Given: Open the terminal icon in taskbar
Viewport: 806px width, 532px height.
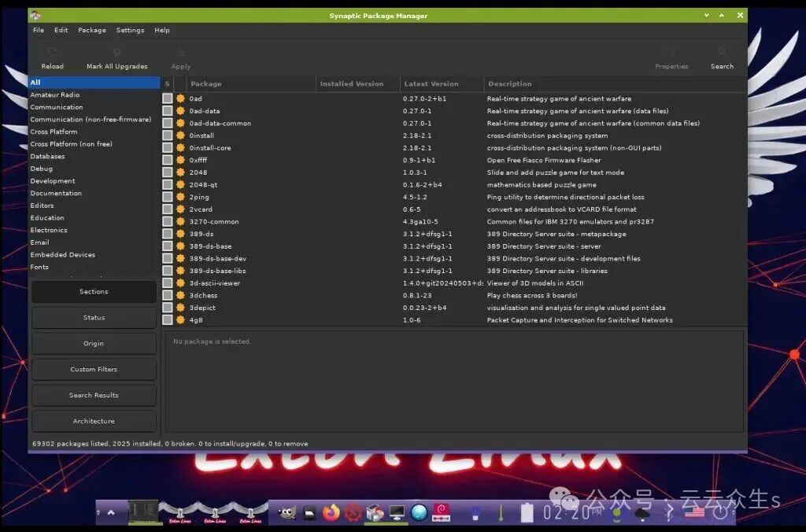Looking at the screenshot, I should [309, 512].
